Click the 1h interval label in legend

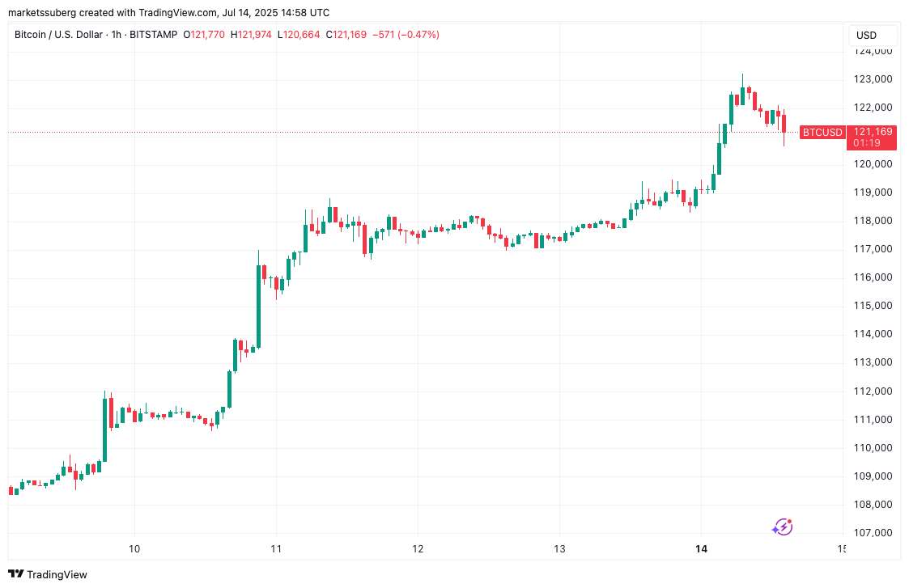tap(117, 35)
